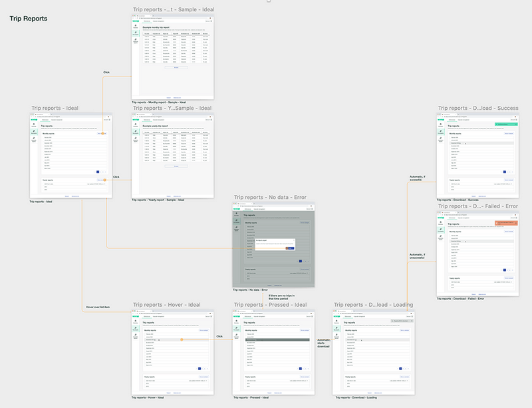Click the Go back button under table in Yearly Sample frame
The image size is (532, 408).
point(176,166)
